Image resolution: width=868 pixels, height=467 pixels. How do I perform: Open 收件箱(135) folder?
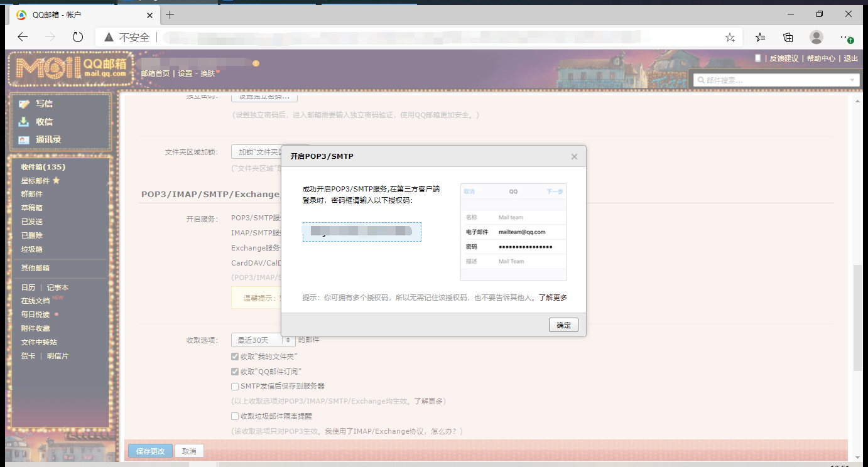coord(43,167)
